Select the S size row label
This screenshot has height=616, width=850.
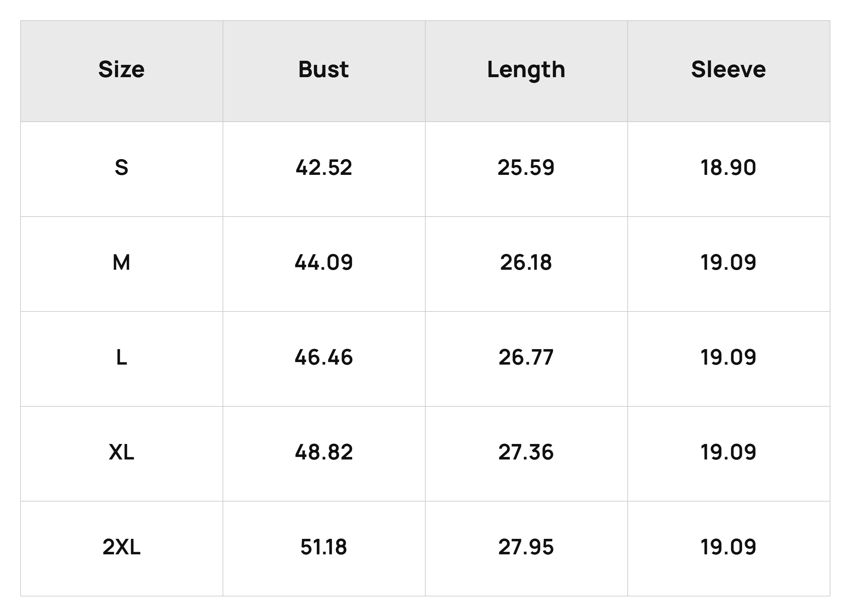coord(121,167)
